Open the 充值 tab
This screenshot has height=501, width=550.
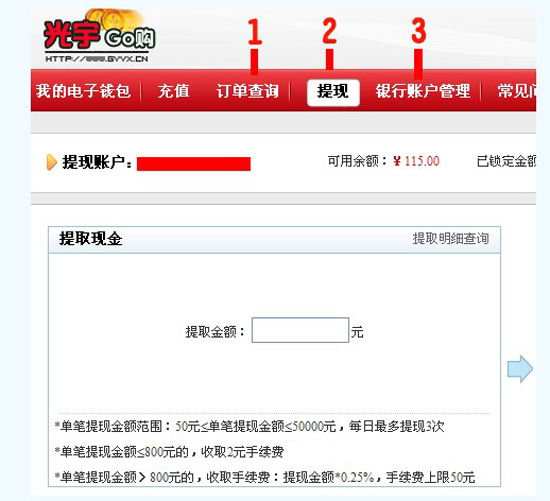(x=174, y=91)
